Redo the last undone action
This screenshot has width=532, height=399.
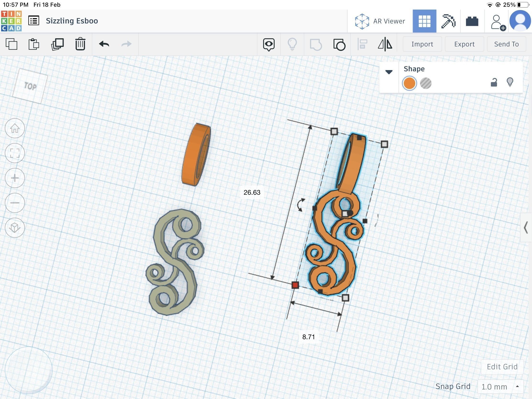(126, 44)
